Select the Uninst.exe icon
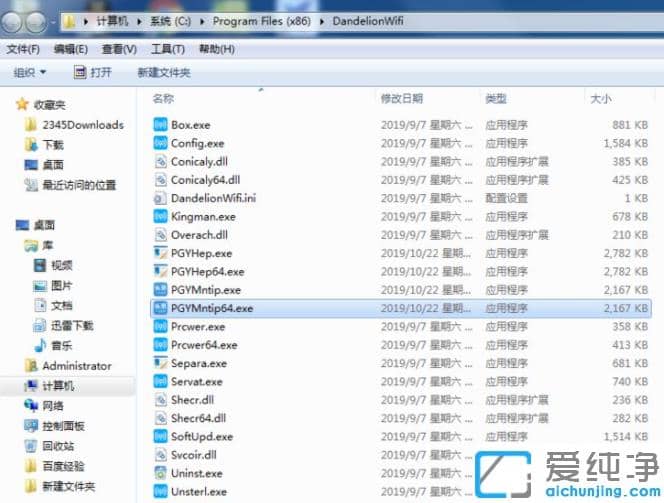Screen dimensions: 664x503 tap(161, 473)
